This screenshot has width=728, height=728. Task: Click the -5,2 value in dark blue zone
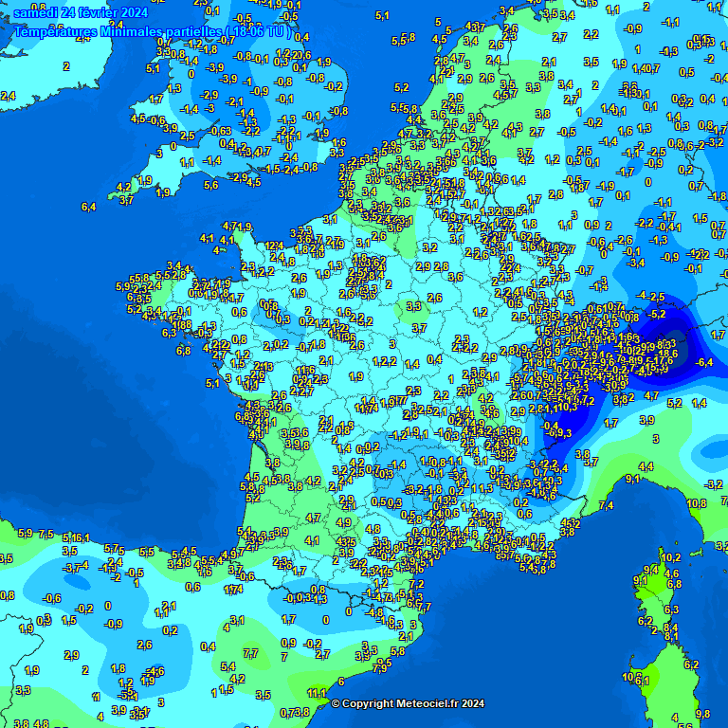point(657,314)
